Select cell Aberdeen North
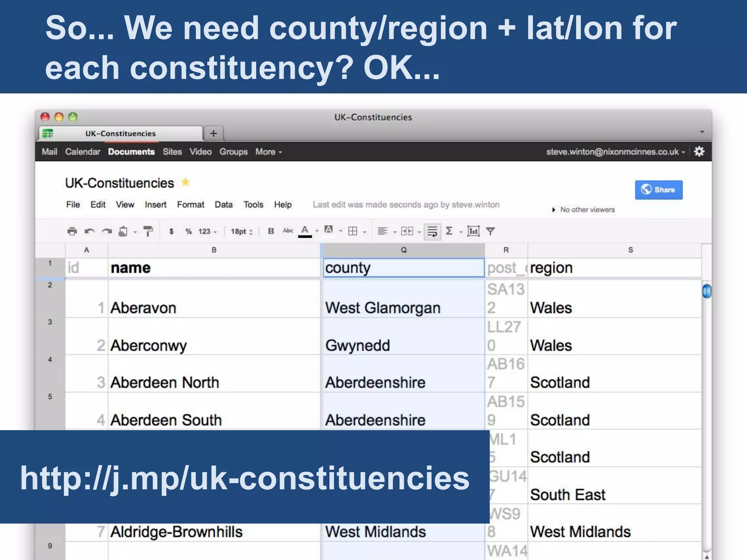The width and height of the screenshot is (747, 560). click(214, 374)
